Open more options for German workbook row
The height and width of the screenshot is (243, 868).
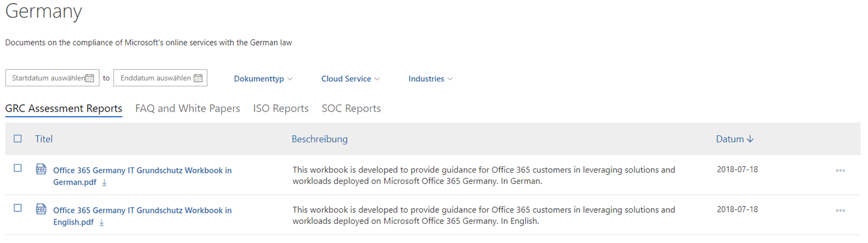840,170
